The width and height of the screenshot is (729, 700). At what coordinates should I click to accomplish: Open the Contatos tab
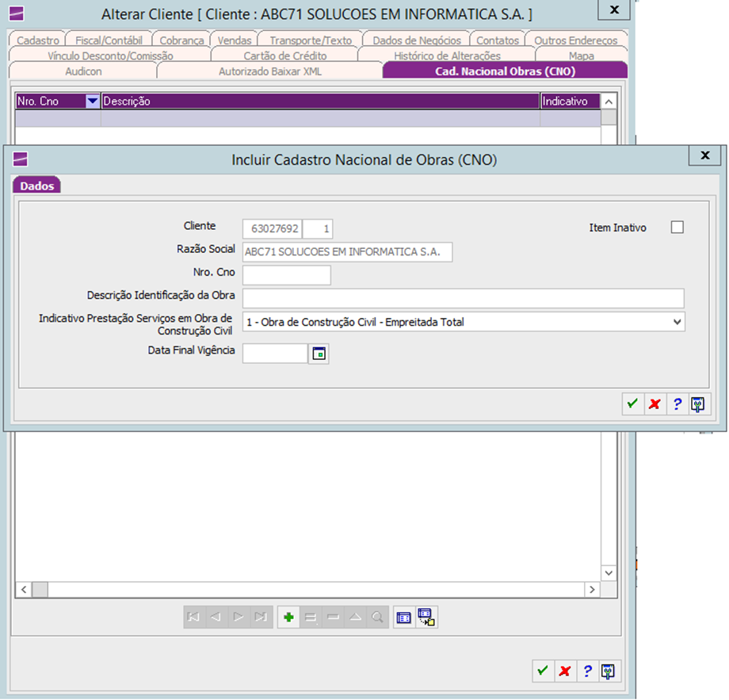(498, 40)
